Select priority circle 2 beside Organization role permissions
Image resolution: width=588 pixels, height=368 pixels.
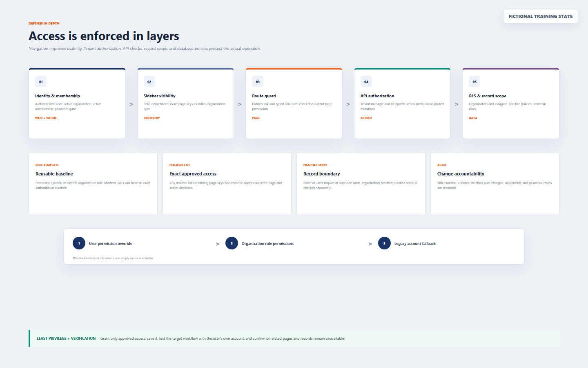tap(232, 243)
